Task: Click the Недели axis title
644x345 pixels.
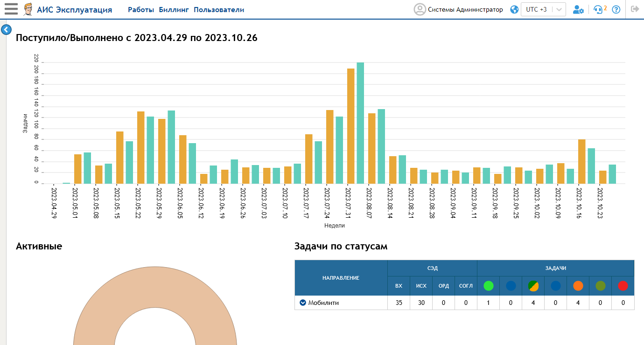Action: coord(335,226)
